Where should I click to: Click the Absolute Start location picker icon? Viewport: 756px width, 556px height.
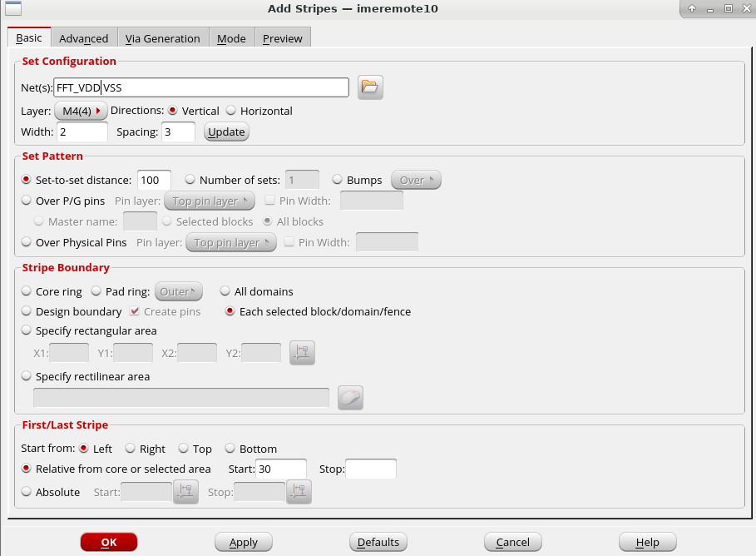point(185,492)
